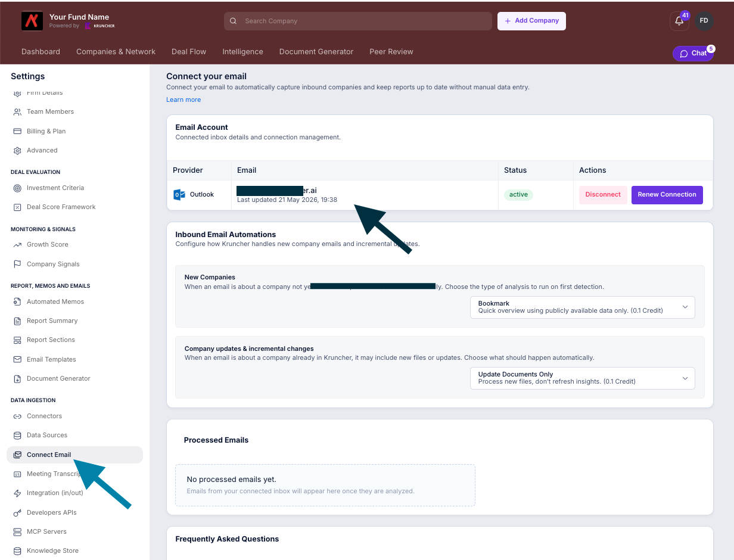Click the Knowledge Store icon
Screen dimensions: 734x560
[x=17, y=551]
